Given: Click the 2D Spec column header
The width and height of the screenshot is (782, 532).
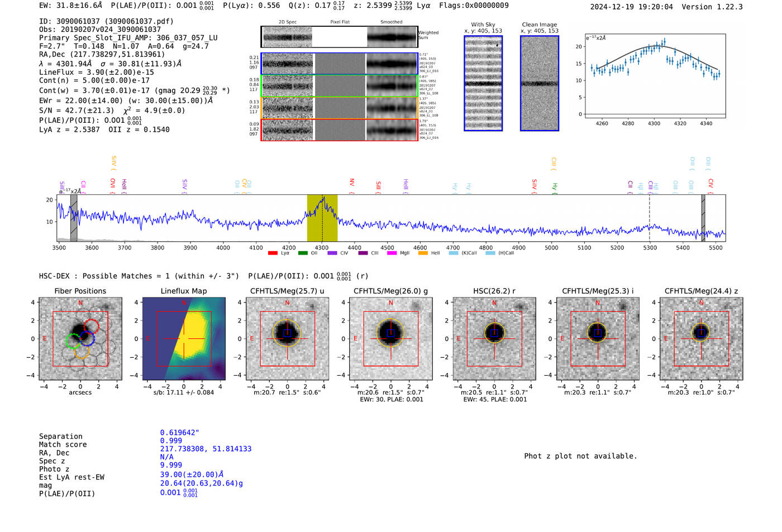Looking at the screenshot, I should click(288, 22).
